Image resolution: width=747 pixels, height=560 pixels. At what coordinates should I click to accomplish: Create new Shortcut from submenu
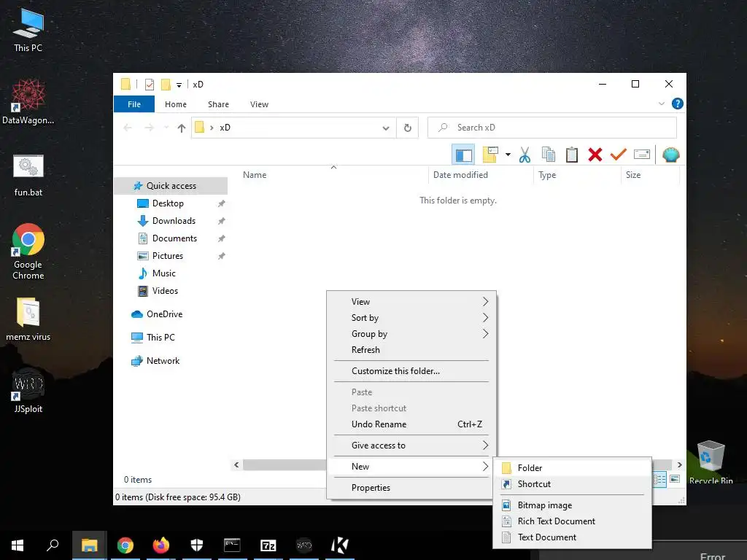pyautogui.click(x=572, y=484)
